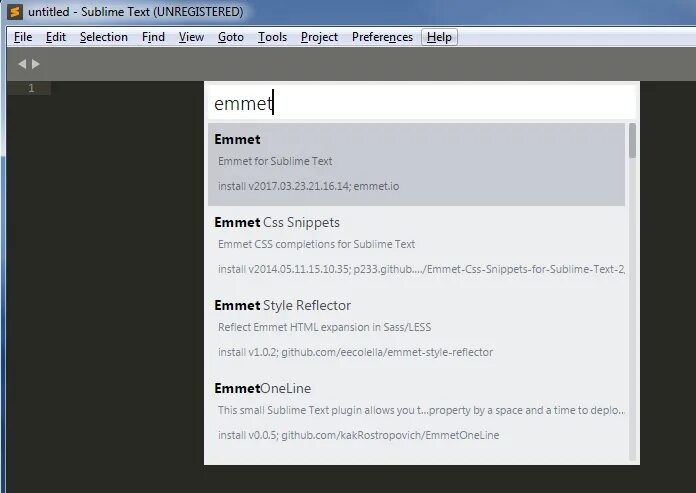Click 'Emmet CSS completions for Sublime Text' description
The height and width of the screenshot is (493, 696).
click(316, 244)
